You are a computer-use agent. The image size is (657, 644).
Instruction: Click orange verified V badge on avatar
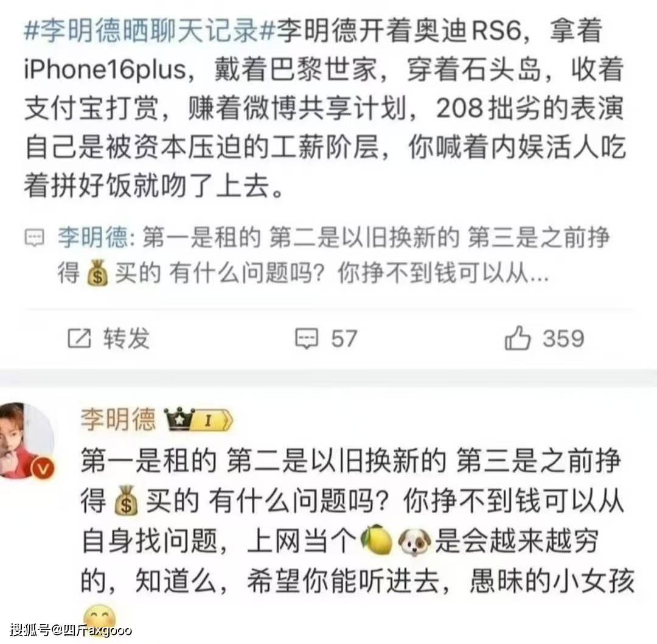tap(43, 469)
